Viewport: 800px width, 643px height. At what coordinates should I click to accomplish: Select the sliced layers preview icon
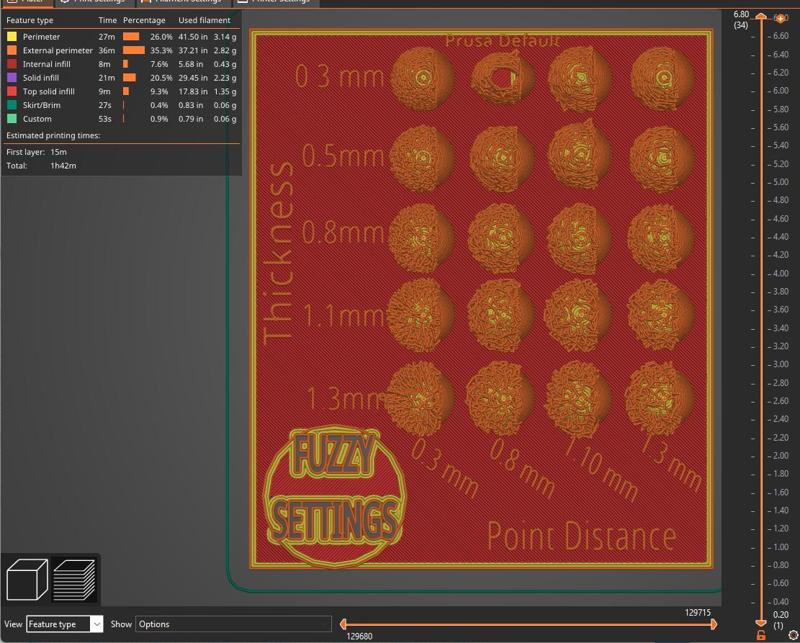[74, 579]
